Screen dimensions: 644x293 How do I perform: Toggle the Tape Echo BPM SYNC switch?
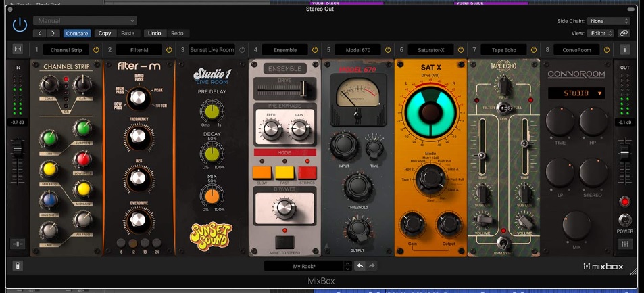coord(503,243)
